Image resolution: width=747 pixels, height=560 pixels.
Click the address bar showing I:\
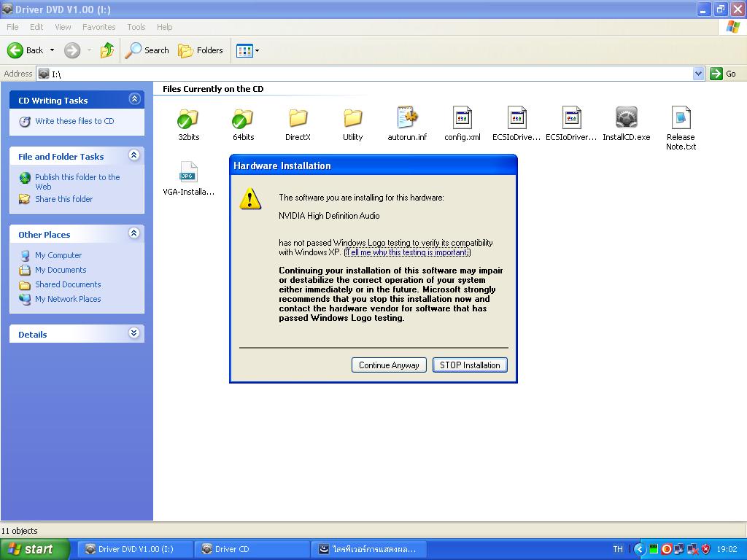coord(365,74)
